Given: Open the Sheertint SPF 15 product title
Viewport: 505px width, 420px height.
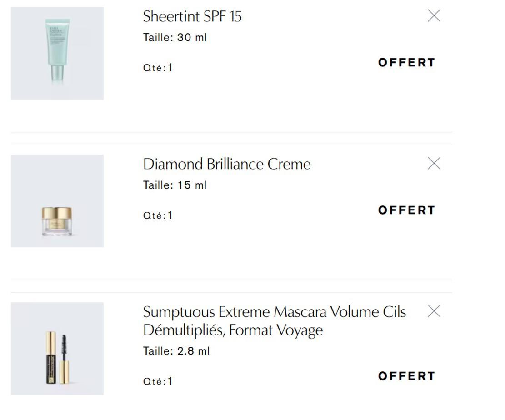Looking at the screenshot, I should click(x=192, y=16).
